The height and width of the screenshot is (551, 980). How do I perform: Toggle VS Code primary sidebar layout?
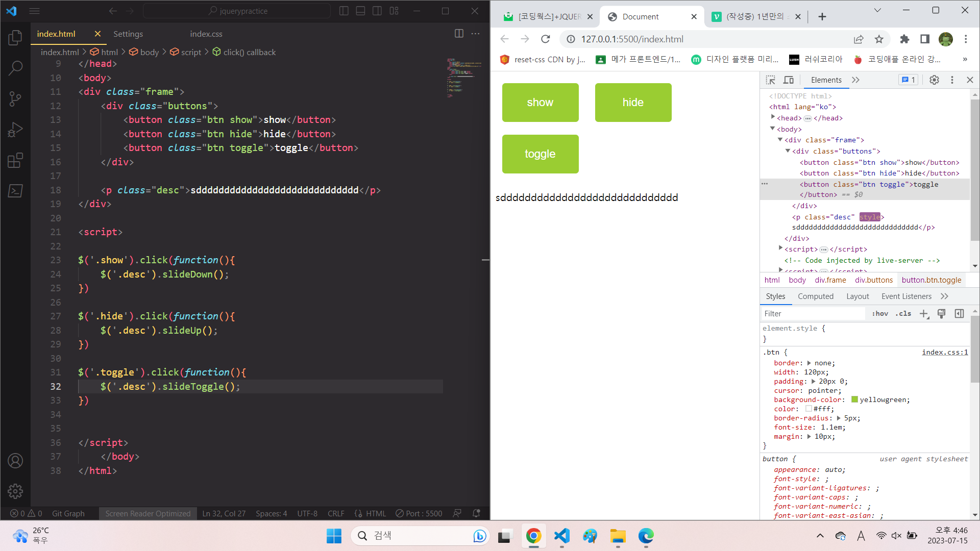344,11
